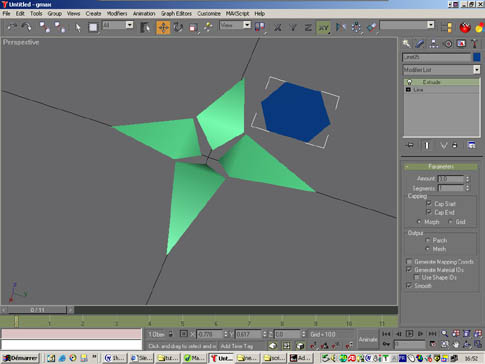Toggle the Smooth checkbox
The image size is (485, 364).
(x=409, y=285)
